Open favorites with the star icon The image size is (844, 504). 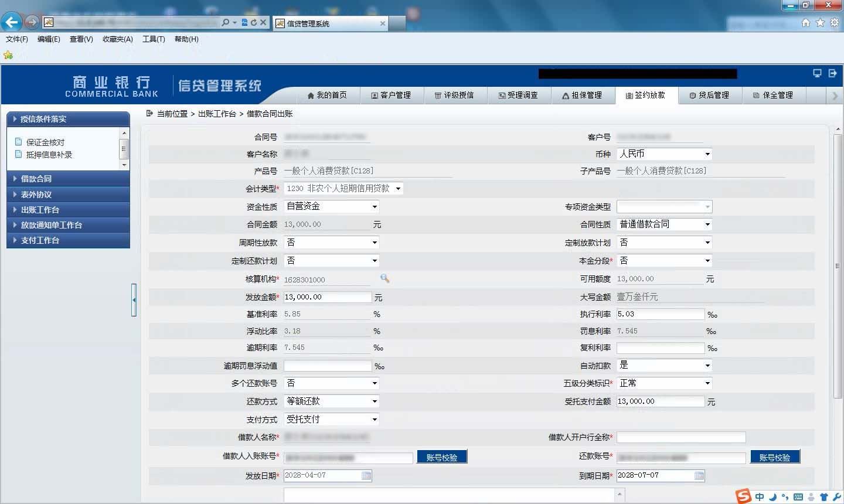pyautogui.click(x=820, y=22)
